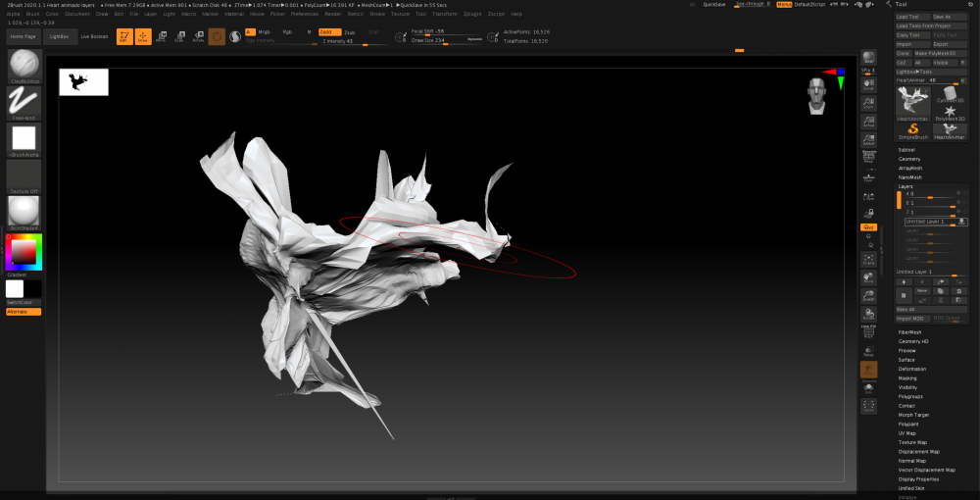
Task: Switch to the Scale gizmo mode
Action: (180, 37)
